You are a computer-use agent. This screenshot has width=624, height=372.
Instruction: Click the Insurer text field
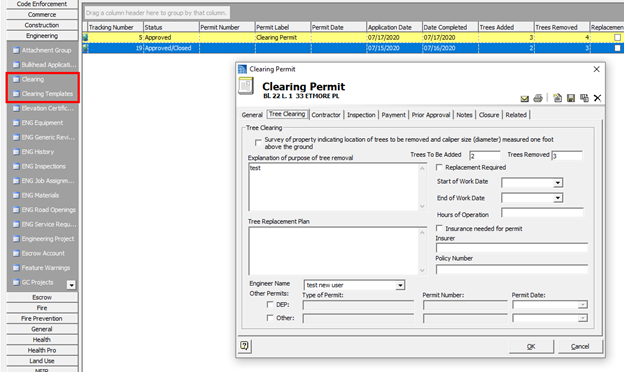point(511,247)
